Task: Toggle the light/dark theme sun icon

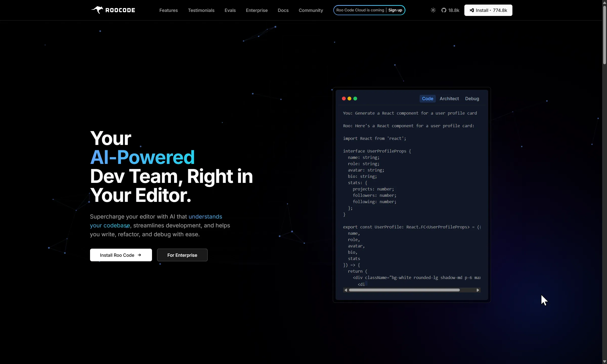Action: (x=433, y=10)
